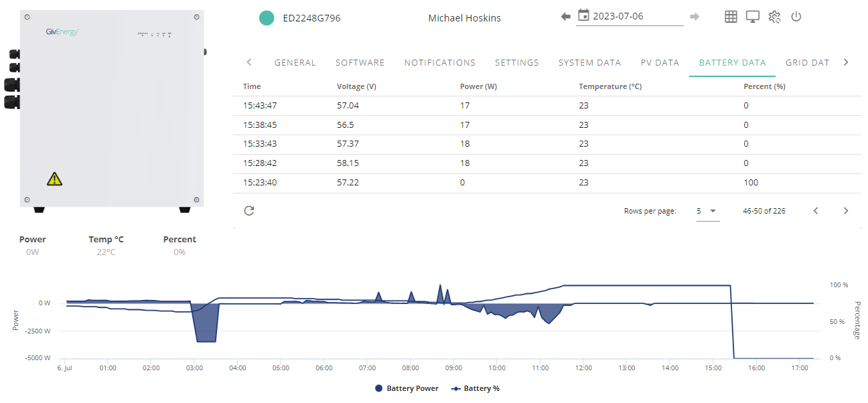Click the date field showing 2023-07-06
Viewport: 868px width, 403px height.
click(630, 16)
